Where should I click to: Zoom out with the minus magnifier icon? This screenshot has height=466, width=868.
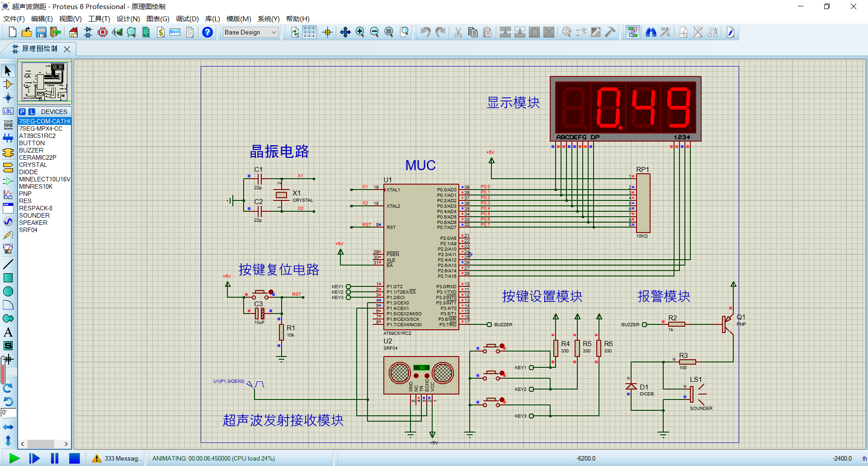coord(374,32)
